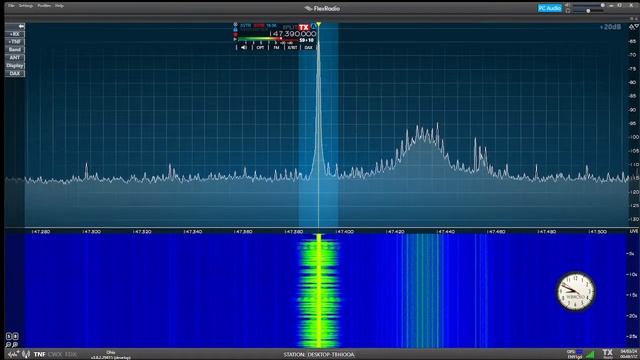
Task: Click the +20dB preamp label
Action: [x=610, y=27]
